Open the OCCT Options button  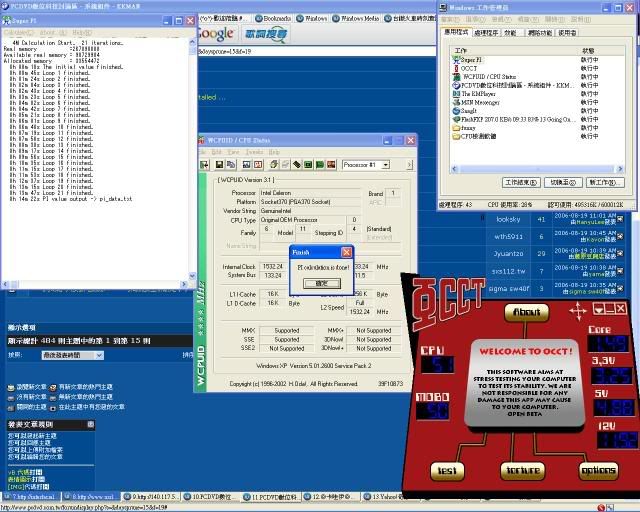(x=598, y=469)
